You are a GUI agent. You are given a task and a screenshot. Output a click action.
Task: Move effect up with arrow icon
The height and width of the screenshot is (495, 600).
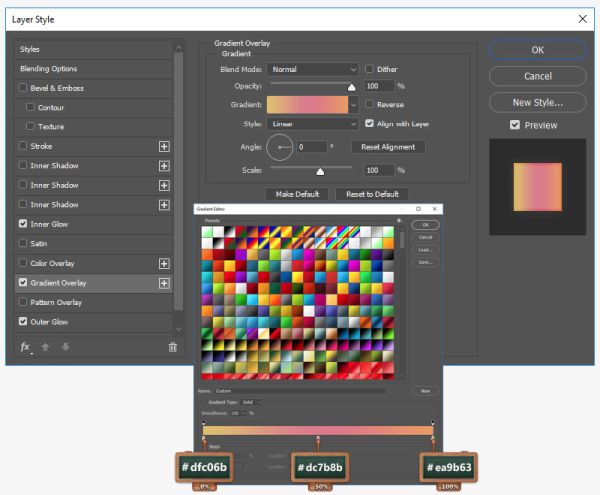pyautogui.click(x=45, y=347)
